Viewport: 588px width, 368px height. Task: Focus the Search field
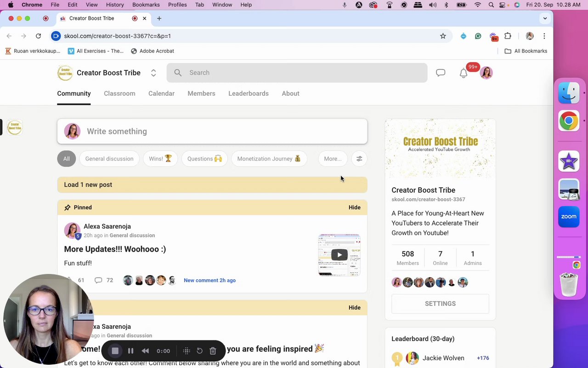pyautogui.click(x=297, y=73)
